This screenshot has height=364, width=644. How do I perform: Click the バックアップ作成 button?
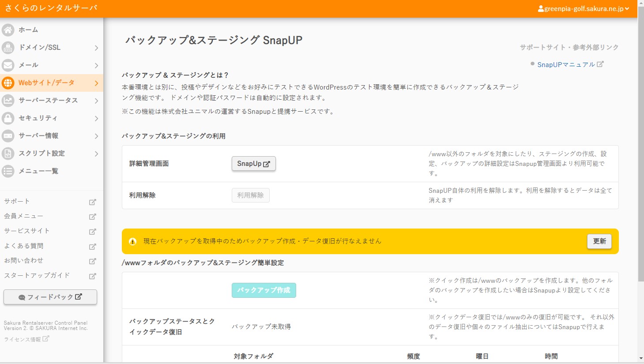click(x=264, y=290)
